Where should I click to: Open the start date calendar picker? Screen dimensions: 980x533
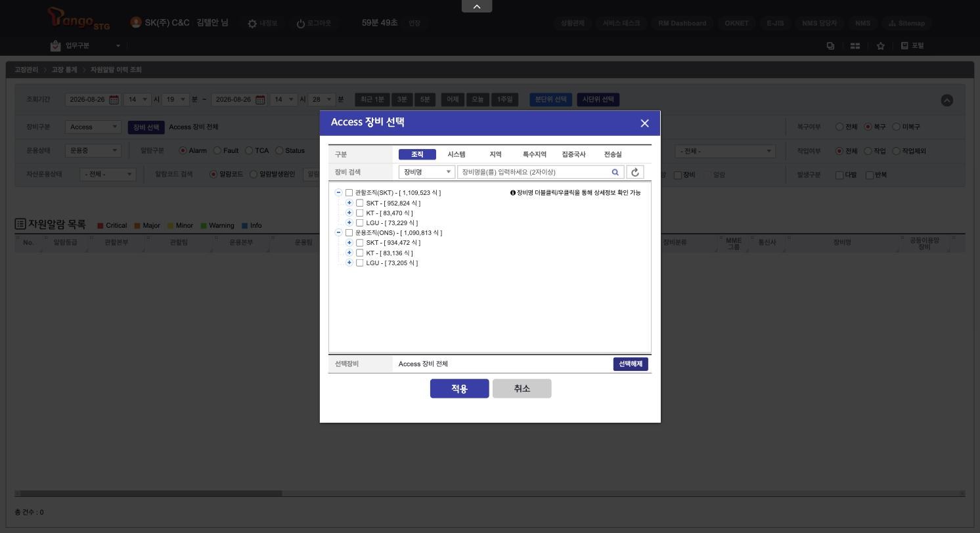tap(114, 100)
